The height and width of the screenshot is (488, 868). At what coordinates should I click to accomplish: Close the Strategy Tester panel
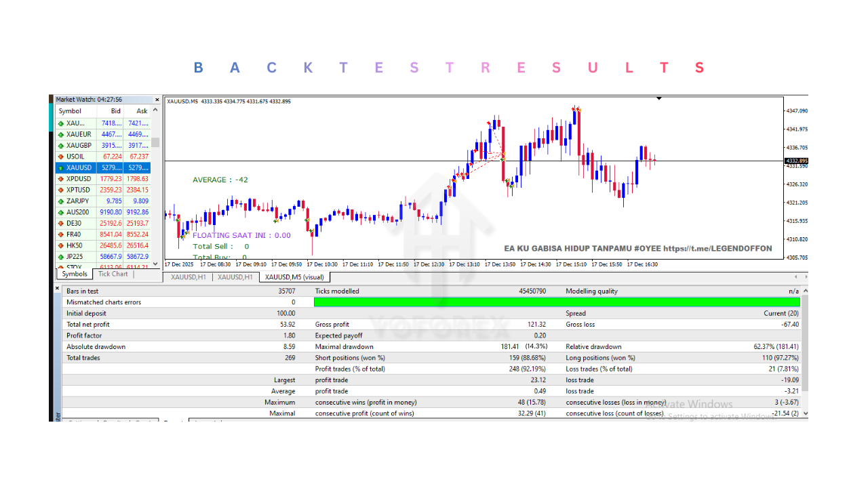coord(58,288)
